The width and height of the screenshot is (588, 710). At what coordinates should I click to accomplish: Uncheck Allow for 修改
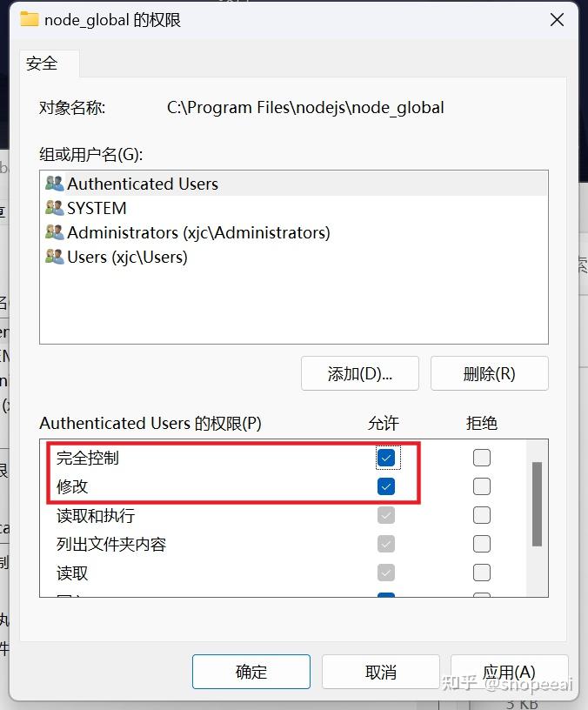point(385,486)
